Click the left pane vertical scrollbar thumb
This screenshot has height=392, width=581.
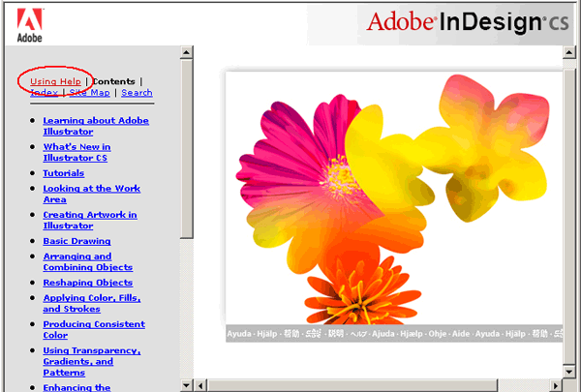[186, 149]
